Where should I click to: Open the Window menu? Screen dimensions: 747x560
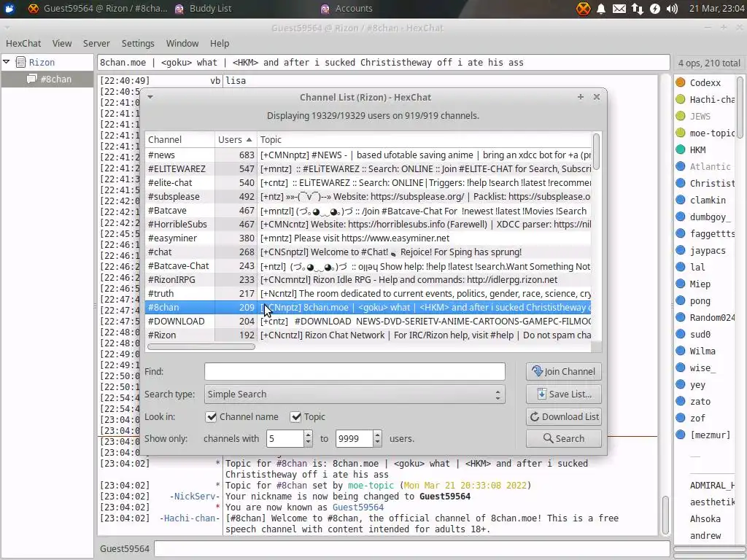click(182, 43)
